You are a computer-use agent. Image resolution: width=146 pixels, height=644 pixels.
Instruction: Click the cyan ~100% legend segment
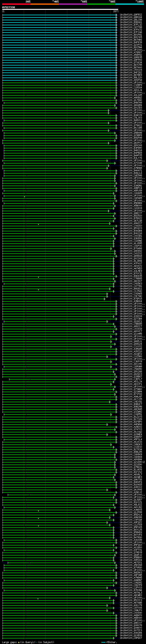(x=130, y=4)
